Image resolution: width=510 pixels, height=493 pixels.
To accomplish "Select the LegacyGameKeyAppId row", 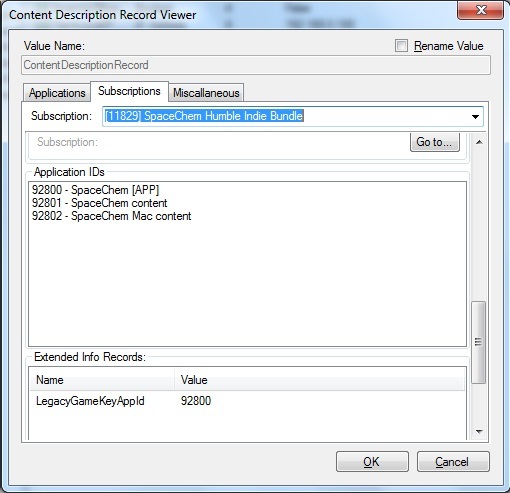I will (247, 401).
